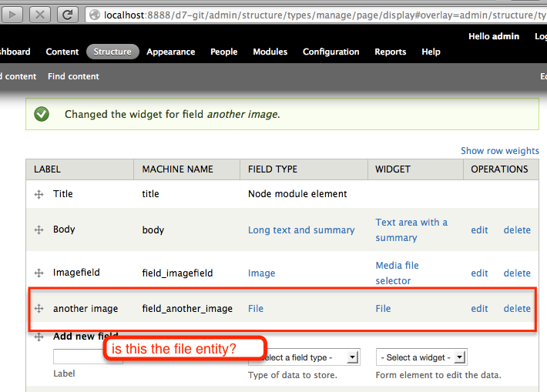Click the browser forward arrow button
Viewport: 547px width, 392px height.
coord(12,15)
